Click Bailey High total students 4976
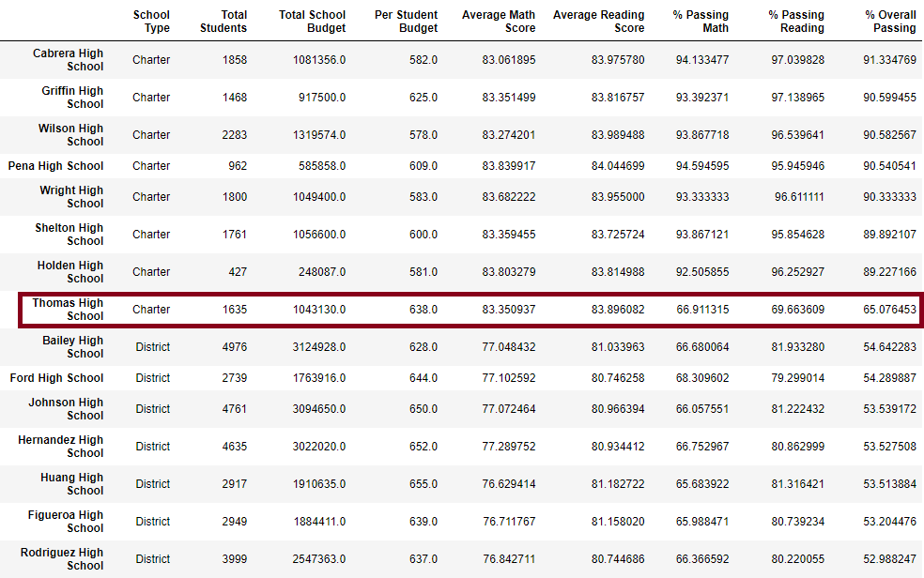The image size is (924, 578). tap(235, 347)
